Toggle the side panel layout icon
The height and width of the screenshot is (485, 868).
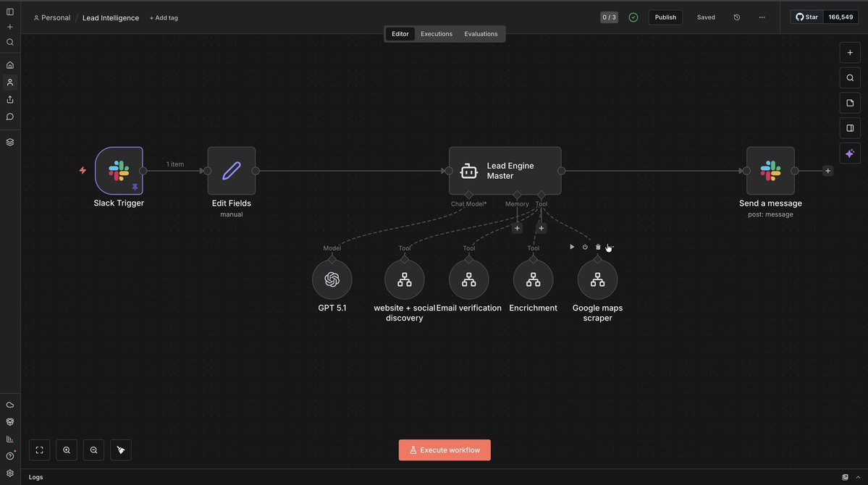(850, 128)
